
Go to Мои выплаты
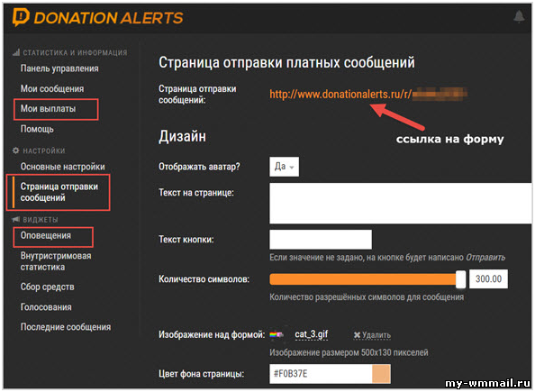(x=48, y=109)
